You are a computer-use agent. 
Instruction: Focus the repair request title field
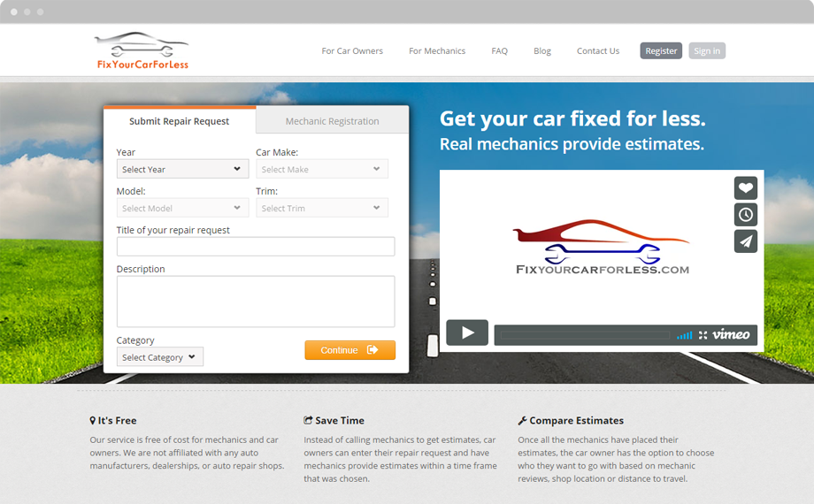click(x=256, y=247)
